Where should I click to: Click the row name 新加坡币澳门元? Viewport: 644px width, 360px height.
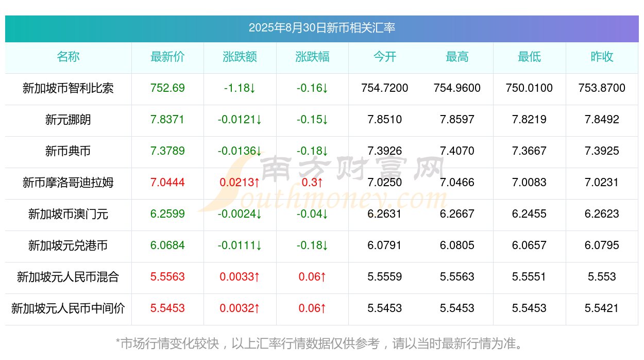[68, 214]
